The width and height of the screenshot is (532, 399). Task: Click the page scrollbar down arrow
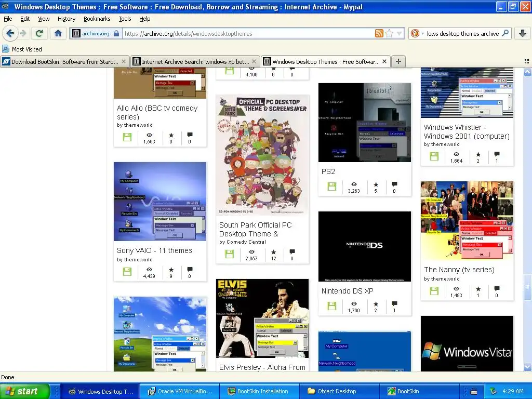coord(527,367)
